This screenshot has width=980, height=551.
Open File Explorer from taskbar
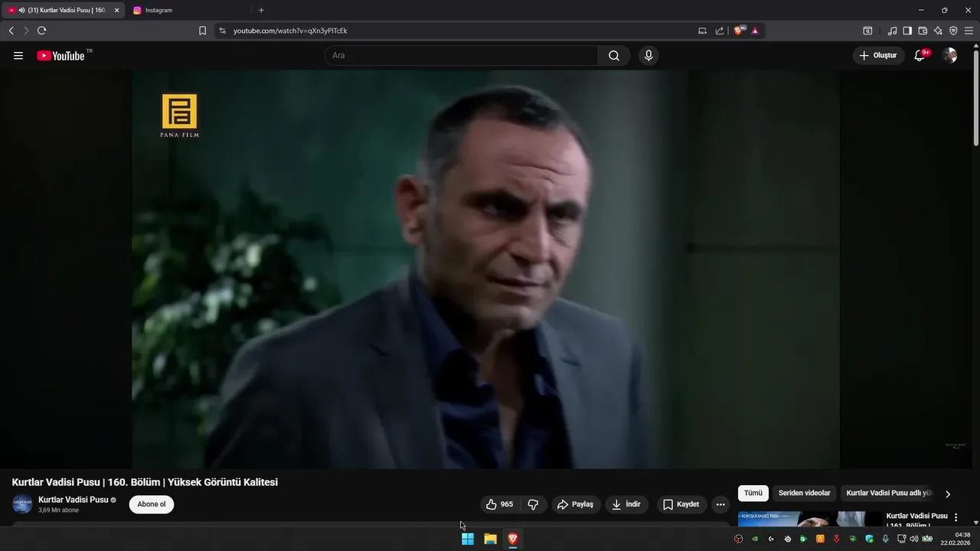coord(491,539)
